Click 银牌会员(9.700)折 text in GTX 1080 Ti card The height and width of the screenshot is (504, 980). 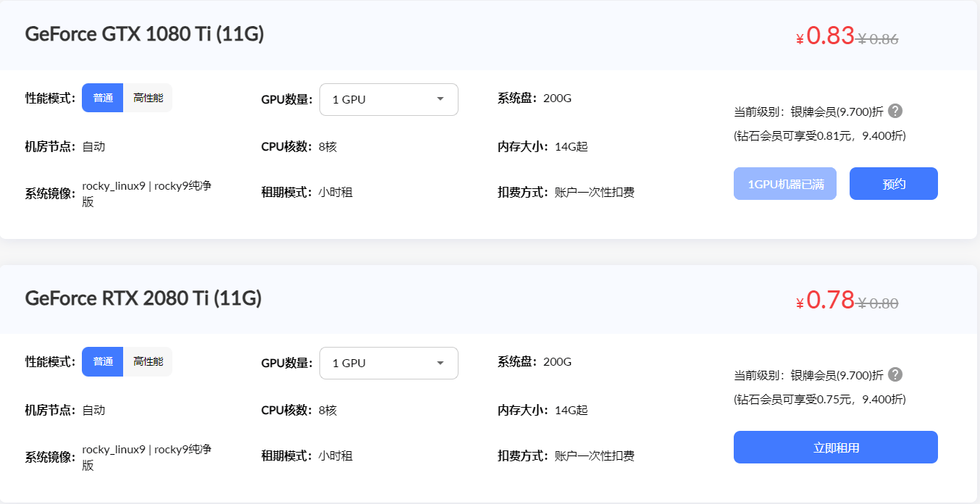coord(837,112)
